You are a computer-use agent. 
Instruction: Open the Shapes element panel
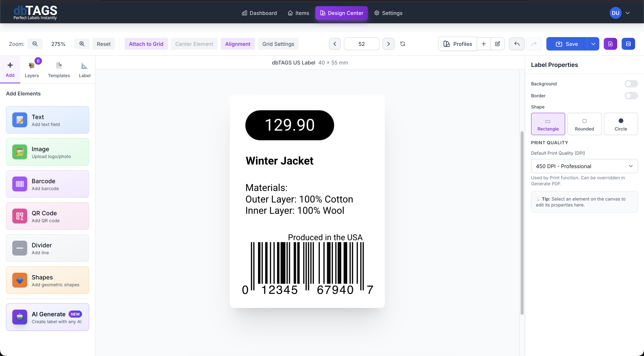click(x=47, y=280)
